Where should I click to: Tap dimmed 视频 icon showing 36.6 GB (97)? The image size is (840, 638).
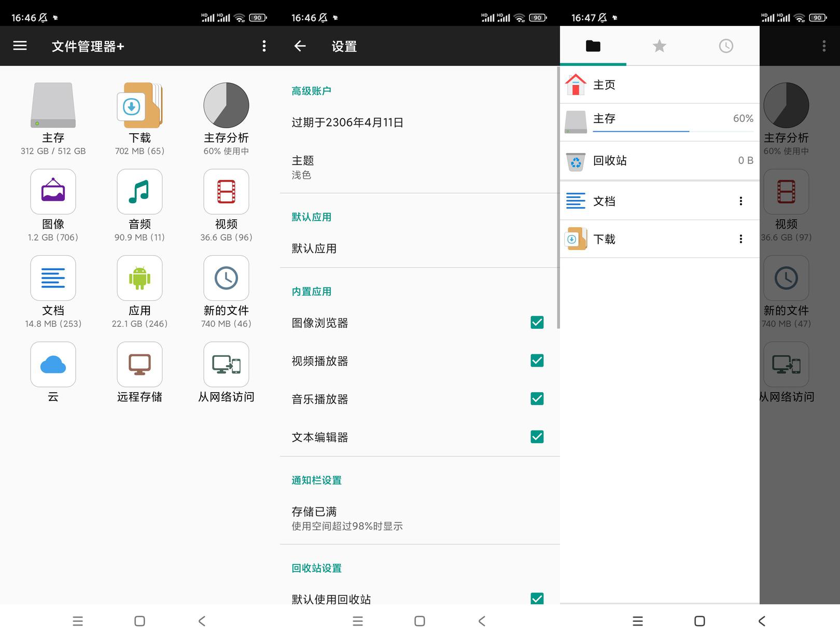(786, 191)
